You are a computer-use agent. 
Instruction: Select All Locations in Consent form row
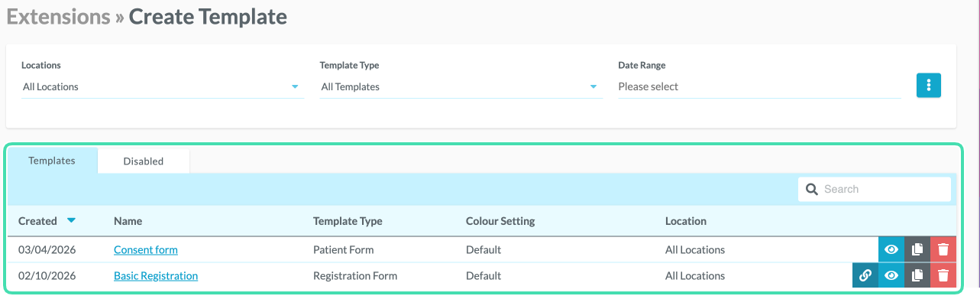695,249
